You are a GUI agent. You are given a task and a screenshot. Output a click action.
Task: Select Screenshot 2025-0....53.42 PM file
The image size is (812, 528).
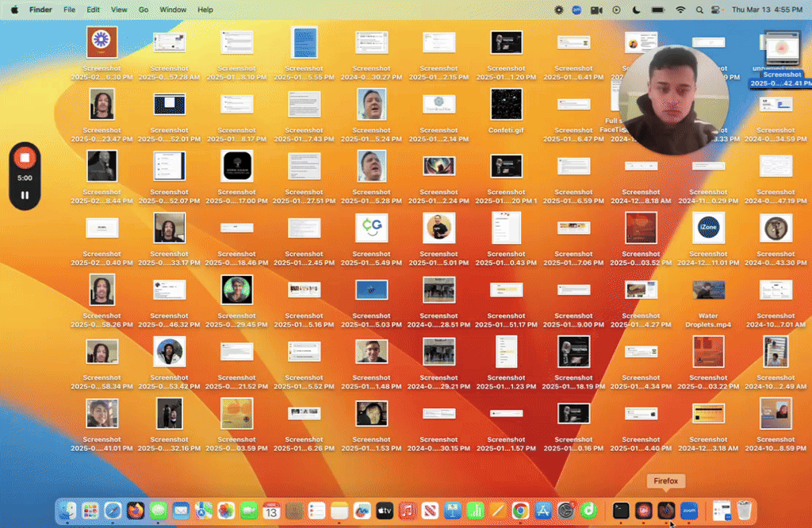click(x=170, y=362)
